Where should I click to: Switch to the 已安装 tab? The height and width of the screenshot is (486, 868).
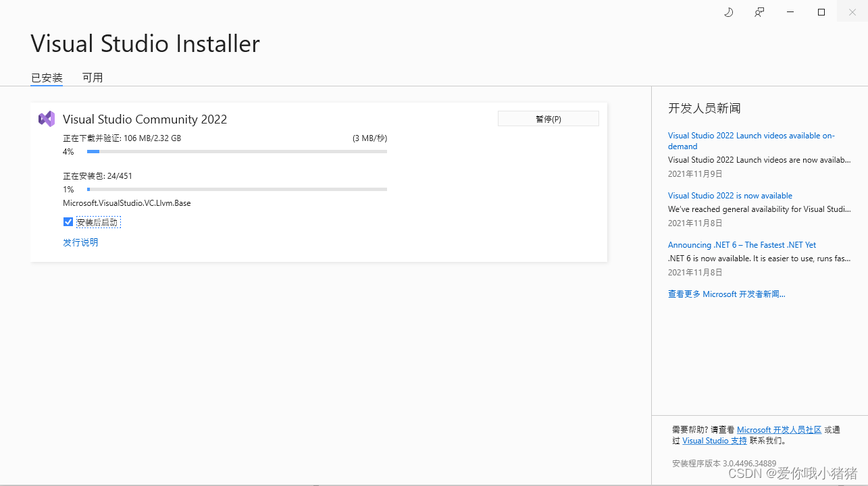click(47, 78)
